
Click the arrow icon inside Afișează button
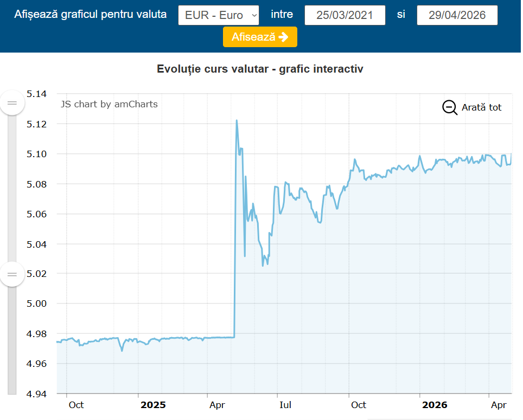pyautogui.click(x=283, y=37)
